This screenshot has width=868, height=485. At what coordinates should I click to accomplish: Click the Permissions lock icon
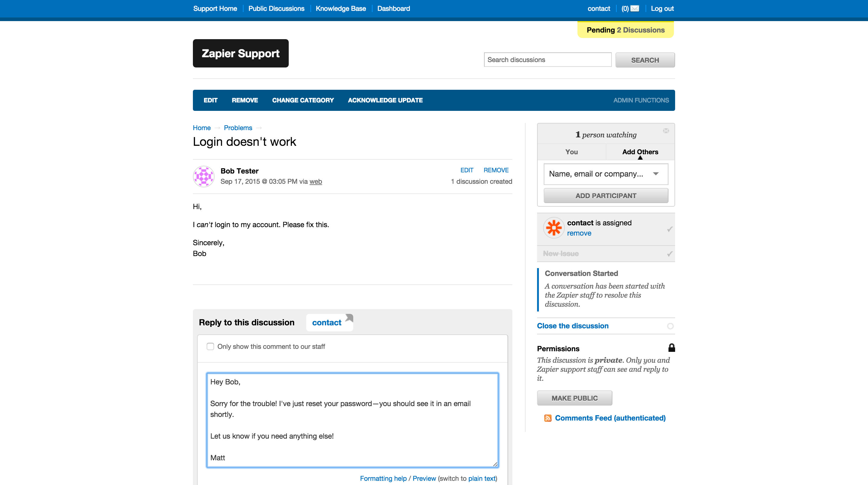click(x=671, y=348)
